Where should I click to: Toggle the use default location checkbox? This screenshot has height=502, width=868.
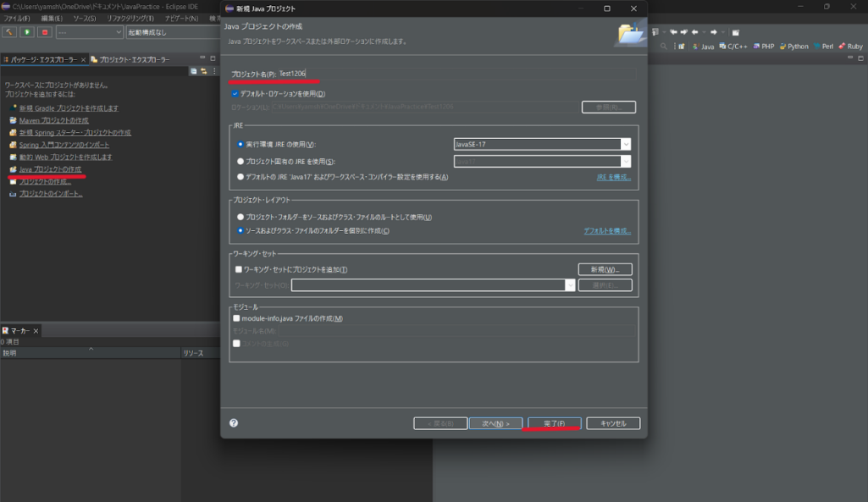coord(235,93)
